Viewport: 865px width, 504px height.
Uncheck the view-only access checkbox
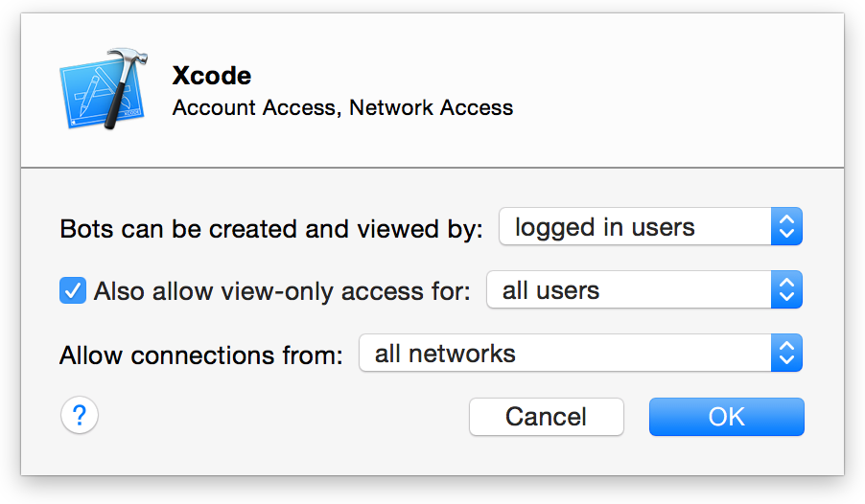tap(73, 290)
